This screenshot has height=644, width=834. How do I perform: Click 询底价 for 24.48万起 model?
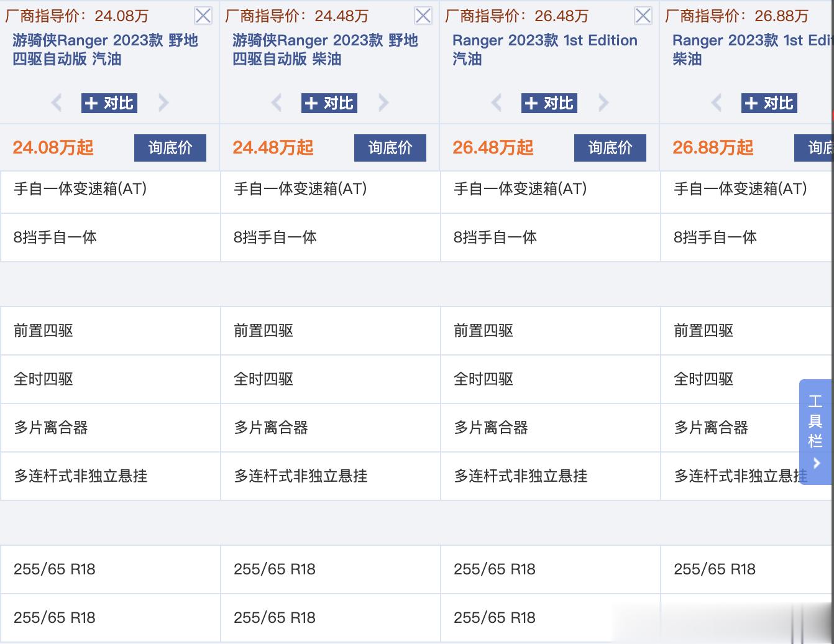390,148
